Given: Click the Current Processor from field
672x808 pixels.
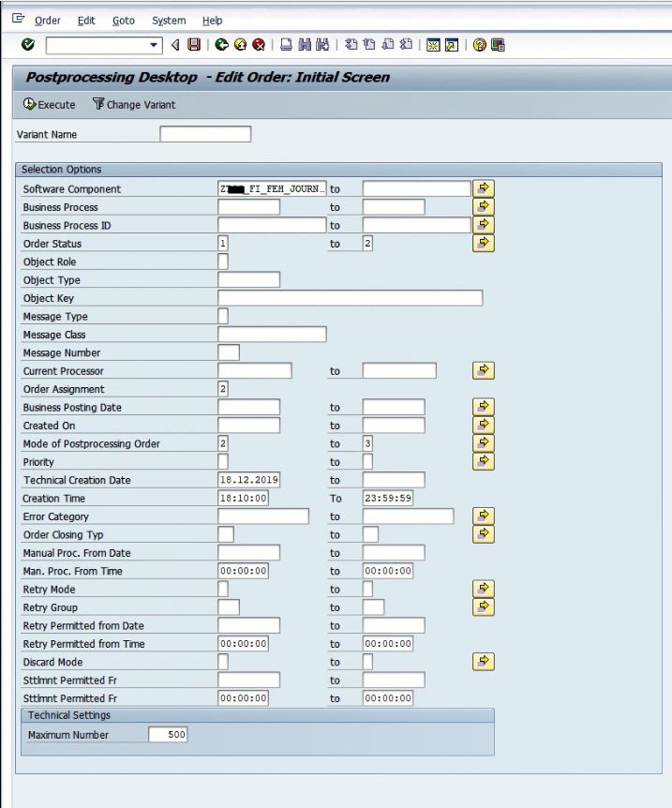Looking at the screenshot, I should tap(255, 370).
